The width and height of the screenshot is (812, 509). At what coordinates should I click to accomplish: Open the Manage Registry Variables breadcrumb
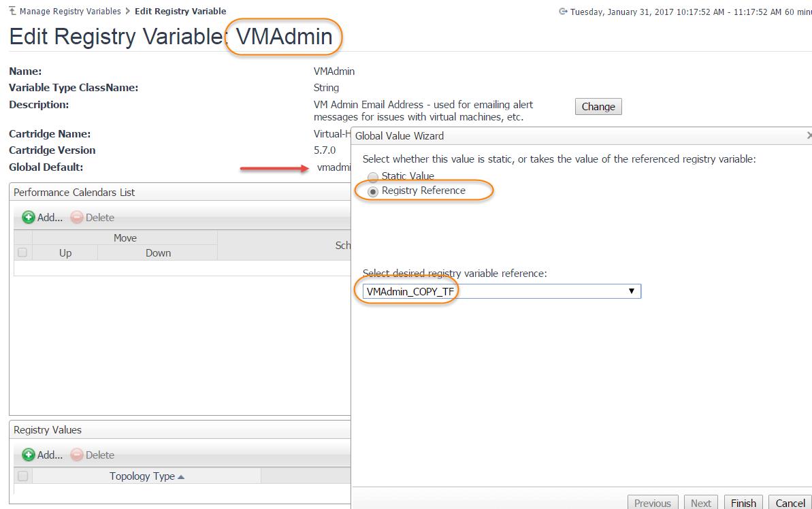[70, 11]
